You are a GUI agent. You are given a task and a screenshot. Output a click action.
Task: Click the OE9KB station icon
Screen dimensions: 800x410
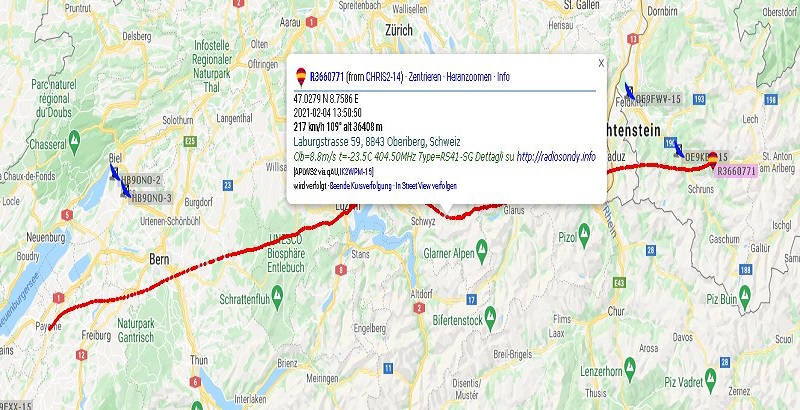(x=679, y=149)
